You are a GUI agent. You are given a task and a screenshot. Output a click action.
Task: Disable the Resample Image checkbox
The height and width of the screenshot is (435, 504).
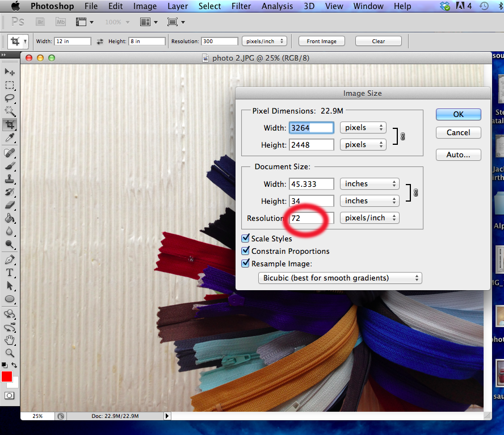click(246, 263)
